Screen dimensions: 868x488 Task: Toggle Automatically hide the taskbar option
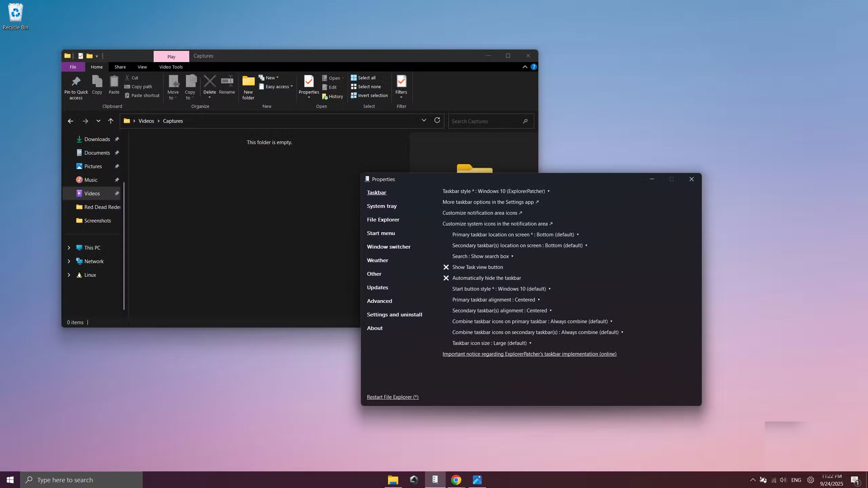pos(486,278)
